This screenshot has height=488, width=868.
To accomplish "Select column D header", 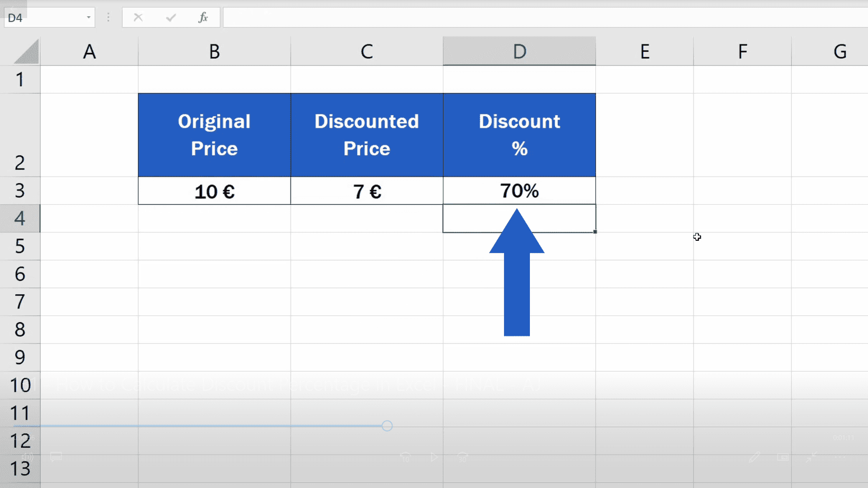I will coord(519,51).
